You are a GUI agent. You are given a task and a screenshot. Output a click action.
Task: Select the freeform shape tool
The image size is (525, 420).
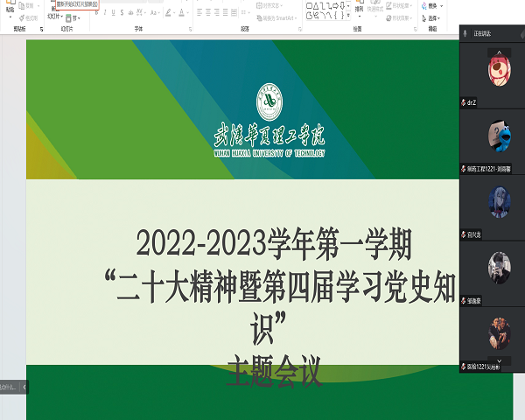tap(309, 15)
